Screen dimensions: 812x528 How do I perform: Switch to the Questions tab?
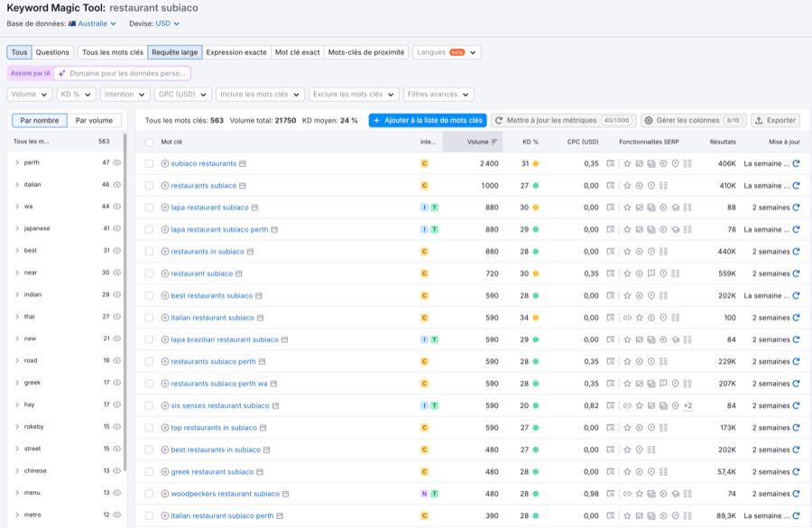pyautogui.click(x=52, y=52)
